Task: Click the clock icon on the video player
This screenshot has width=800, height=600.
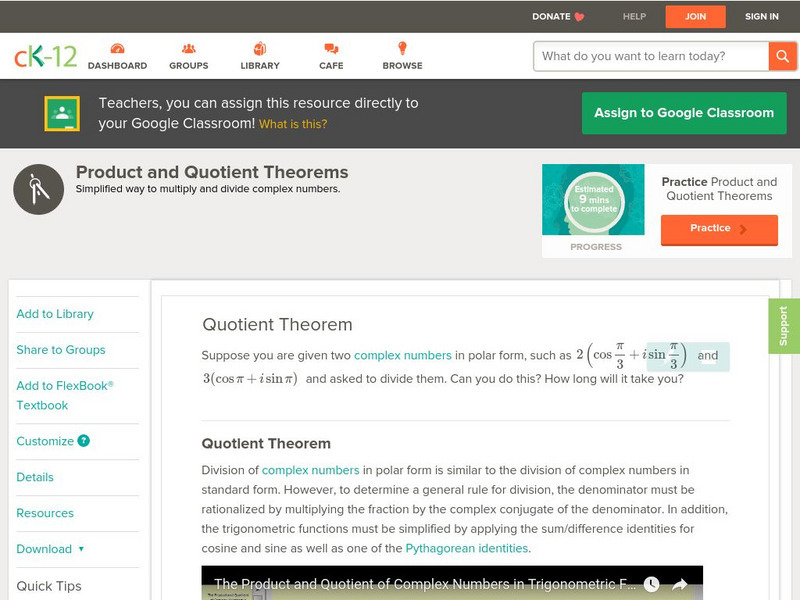Action: (x=651, y=583)
